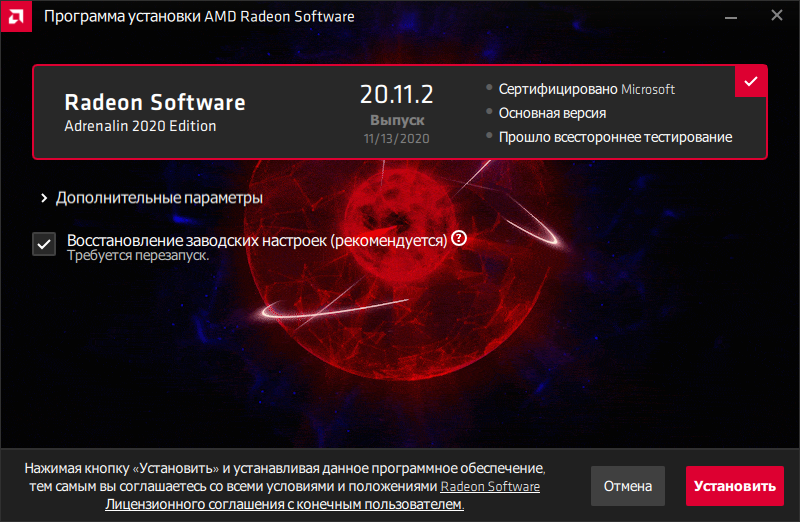Click version number 20.11.2
Image resolution: width=800 pixels, height=522 pixels.
396,94
